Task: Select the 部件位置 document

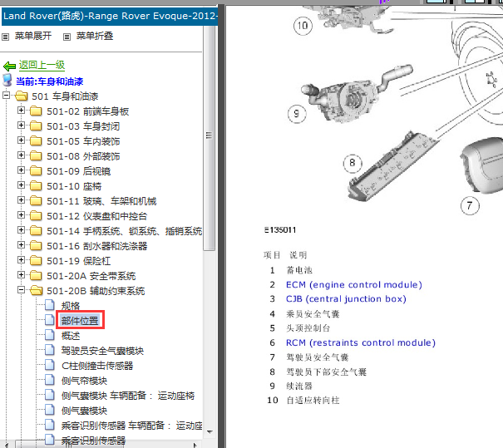Action: tap(80, 320)
